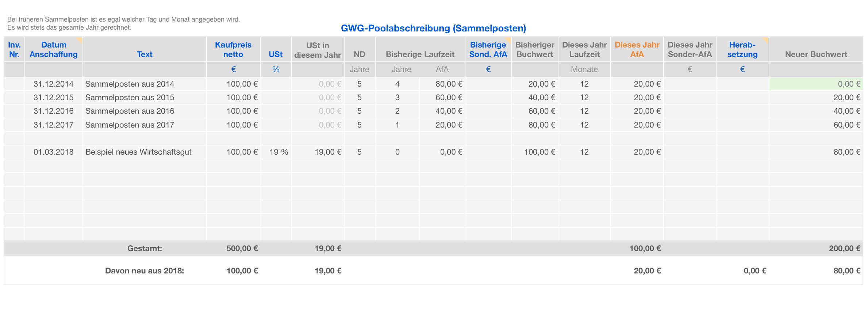Click Beispiel neues Wirtschaftsgut text cell

[138, 152]
